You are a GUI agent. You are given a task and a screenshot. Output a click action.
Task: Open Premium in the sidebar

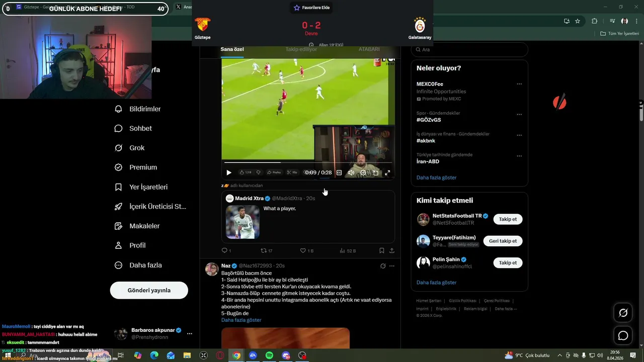point(136,167)
